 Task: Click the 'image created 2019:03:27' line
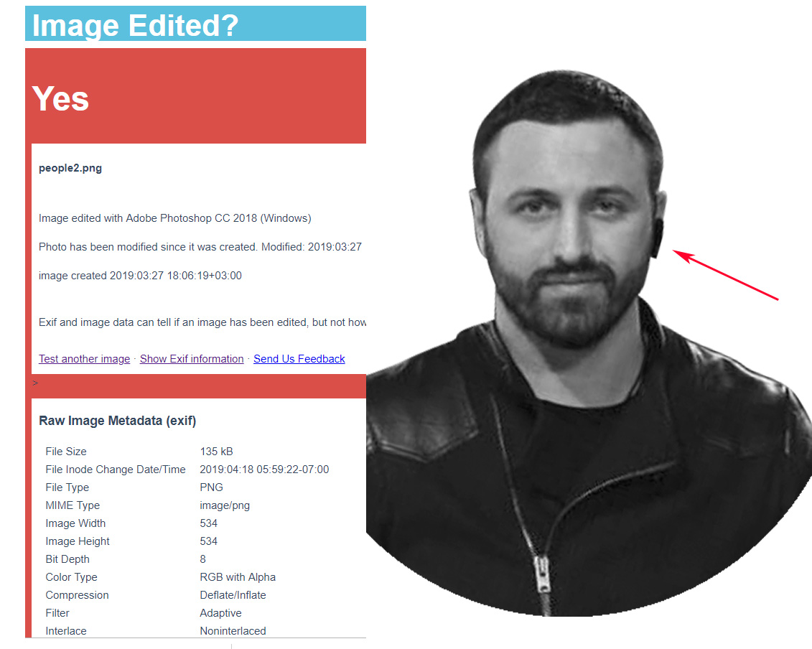click(x=140, y=276)
